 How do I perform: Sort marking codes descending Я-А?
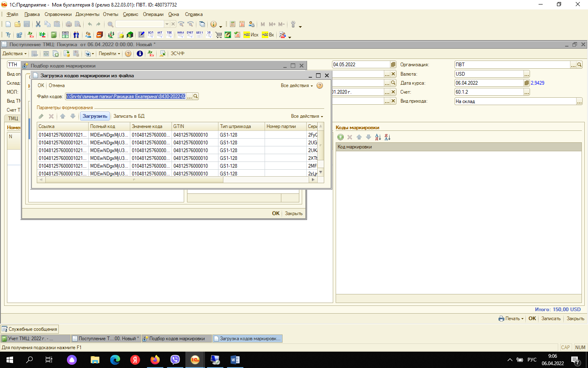point(388,137)
